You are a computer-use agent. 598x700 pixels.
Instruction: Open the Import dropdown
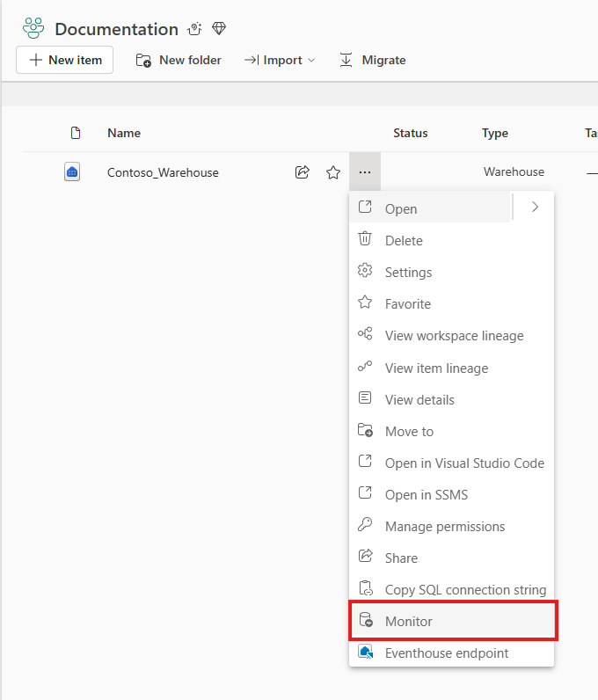(280, 60)
